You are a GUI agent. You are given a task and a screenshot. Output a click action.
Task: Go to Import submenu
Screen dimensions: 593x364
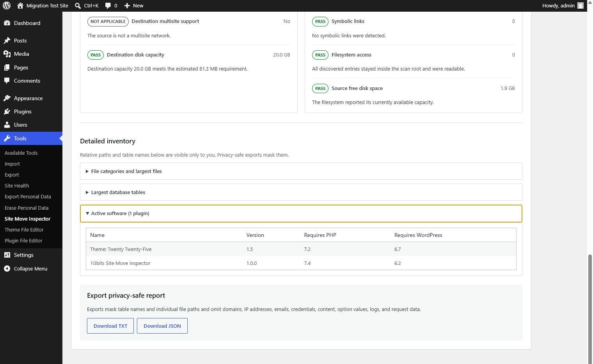[12, 164]
